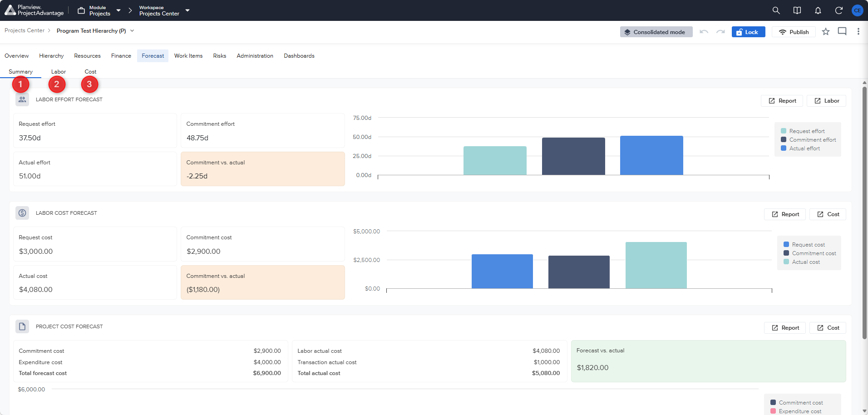Click the refresh icon in header
Screen dimensions: 868x415
click(x=838, y=10)
